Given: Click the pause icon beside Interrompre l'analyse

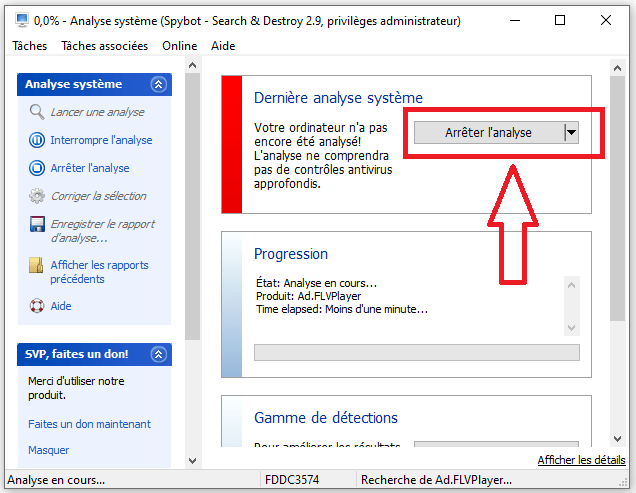Looking at the screenshot, I should [37, 140].
